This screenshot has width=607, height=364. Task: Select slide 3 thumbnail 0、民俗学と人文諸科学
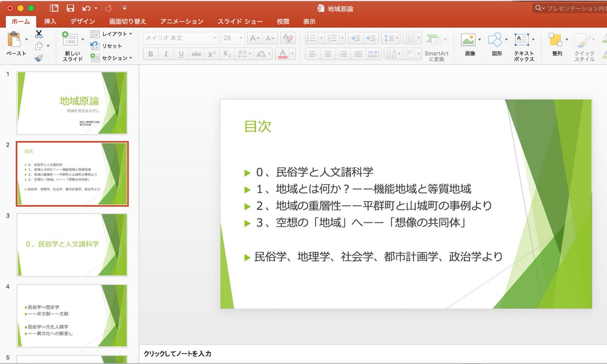click(72, 245)
